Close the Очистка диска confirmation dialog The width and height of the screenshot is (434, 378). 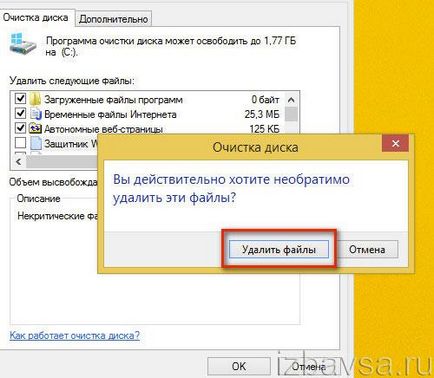pyautogui.click(x=395, y=144)
